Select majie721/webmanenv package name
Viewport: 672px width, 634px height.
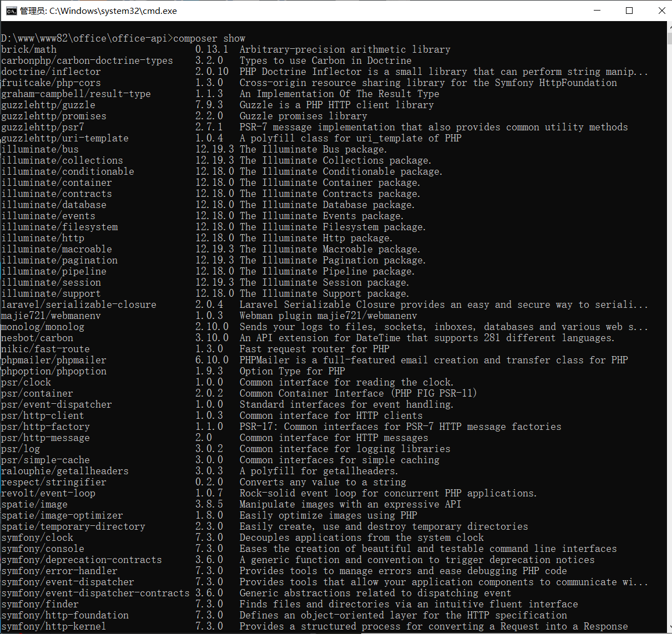coord(51,316)
